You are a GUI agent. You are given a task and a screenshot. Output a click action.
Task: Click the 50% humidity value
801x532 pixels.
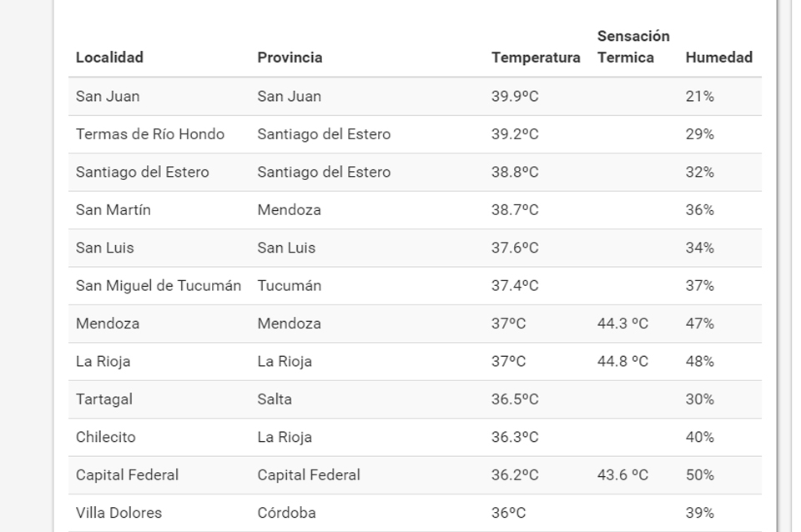click(700, 475)
